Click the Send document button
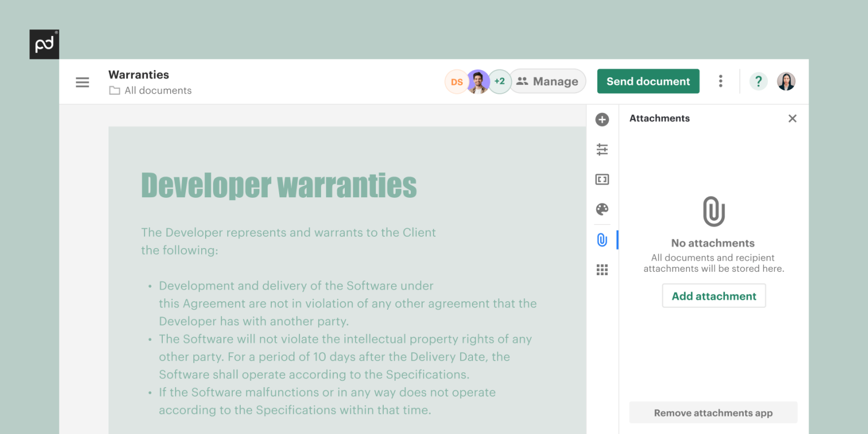 pyautogui.click(x=648, y=81)
